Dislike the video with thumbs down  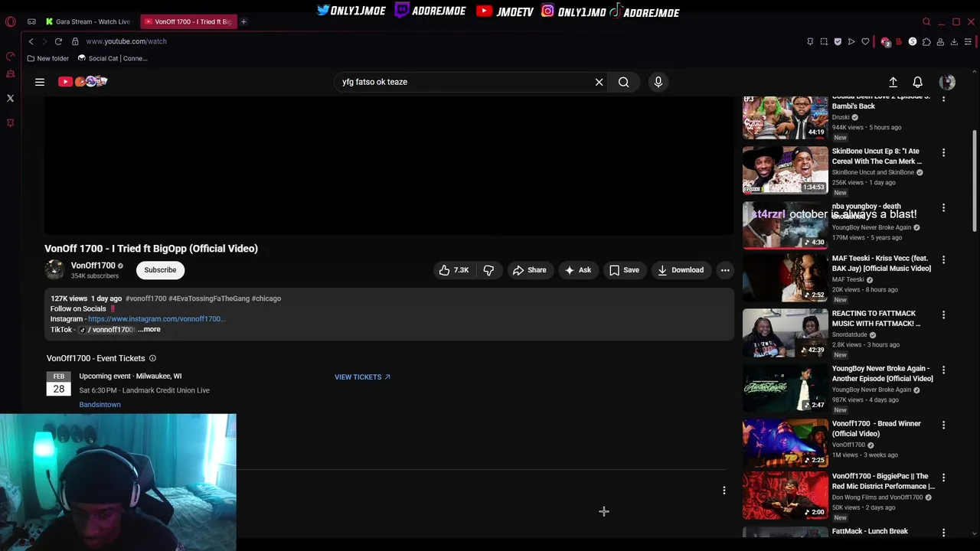tap(488, 270)
